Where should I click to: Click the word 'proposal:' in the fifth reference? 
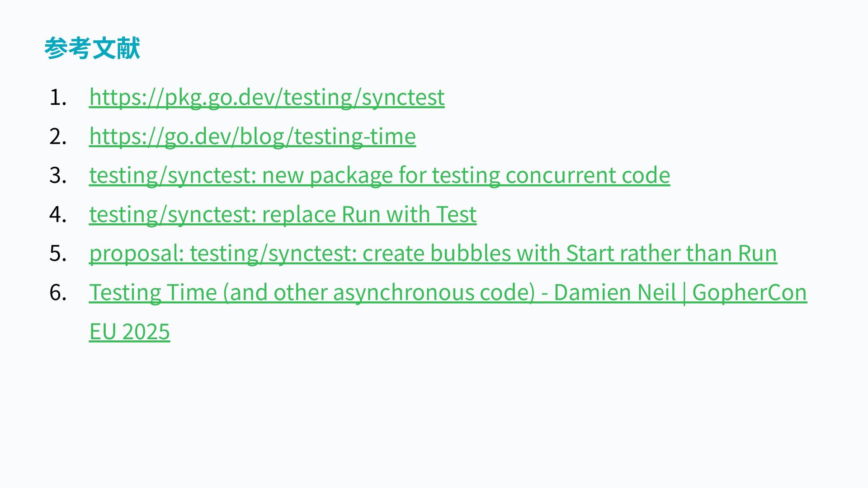tap(137, 253)
